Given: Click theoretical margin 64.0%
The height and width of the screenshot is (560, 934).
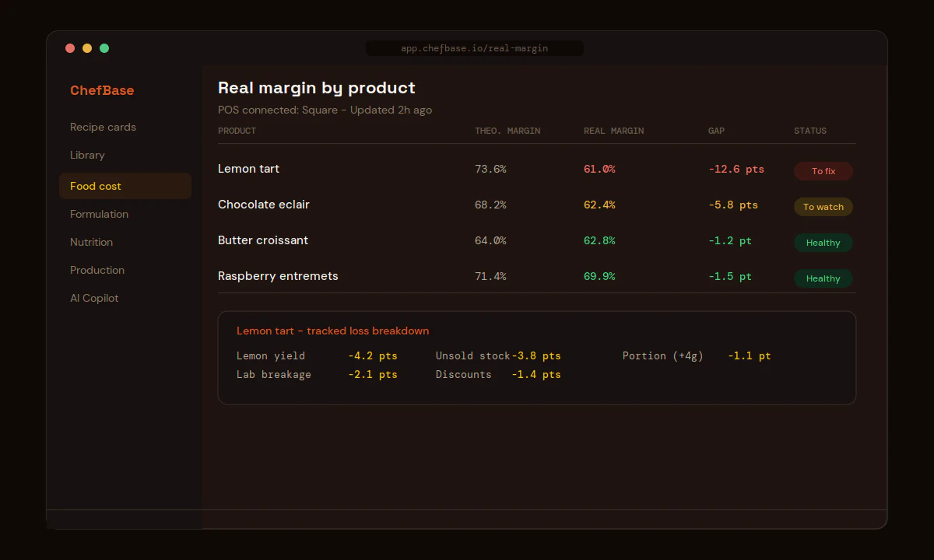Looking at the screenshot, I should click(490, 240).
